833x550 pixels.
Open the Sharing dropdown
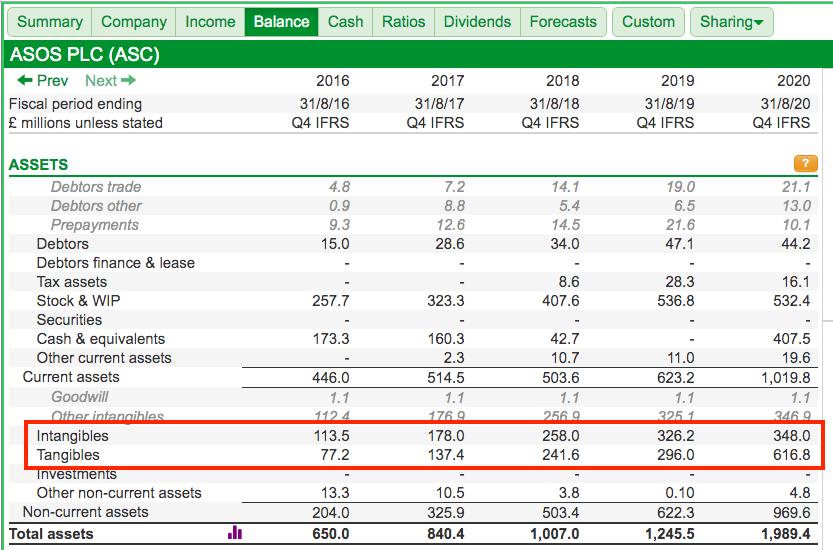point(732,22)
